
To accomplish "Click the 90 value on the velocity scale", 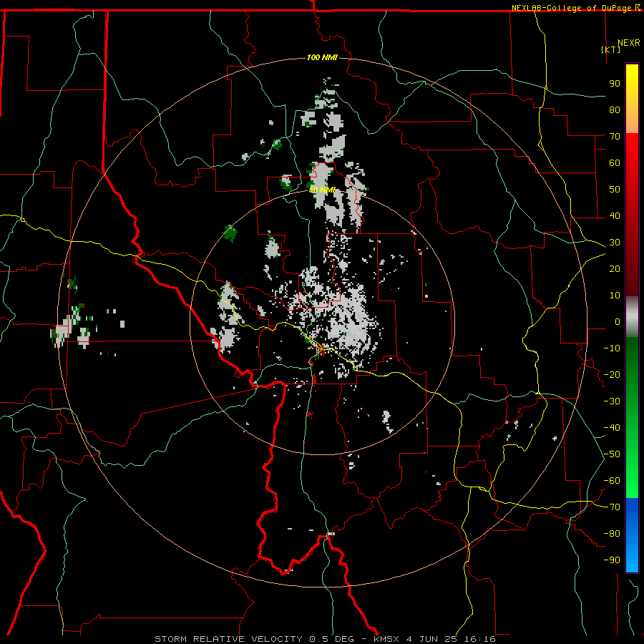I will click(x=615, y=84).
